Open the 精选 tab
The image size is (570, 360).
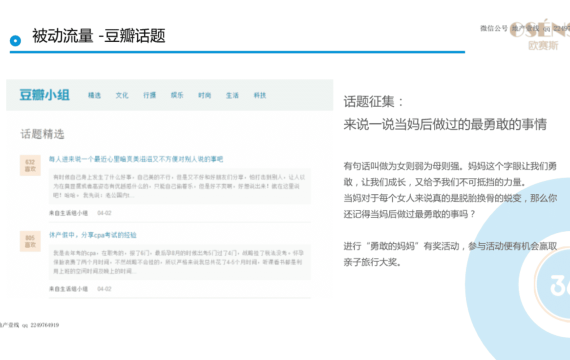(x=94, y=95)
